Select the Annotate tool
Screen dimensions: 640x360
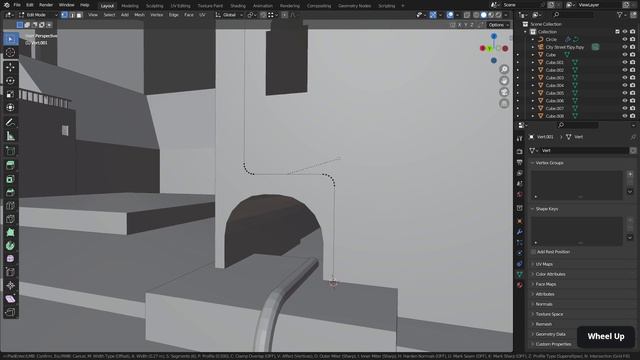click(11, 122)
